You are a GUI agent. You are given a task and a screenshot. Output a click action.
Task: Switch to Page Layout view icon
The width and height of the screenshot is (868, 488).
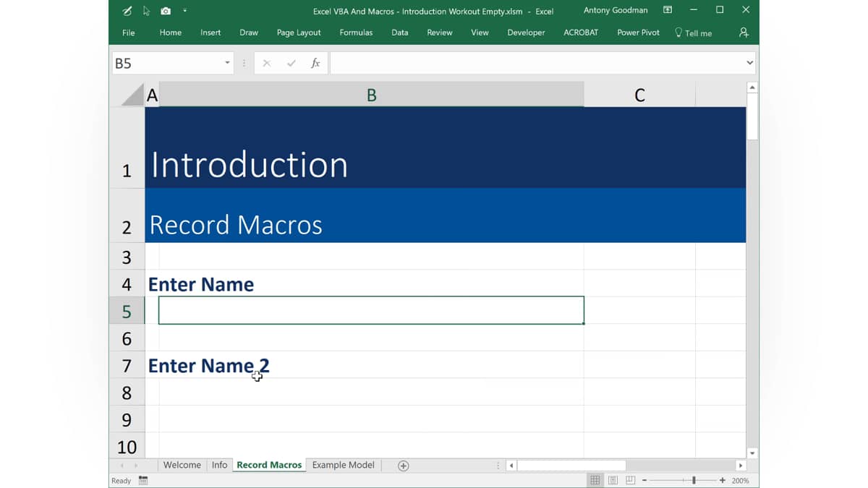[613, 481]
